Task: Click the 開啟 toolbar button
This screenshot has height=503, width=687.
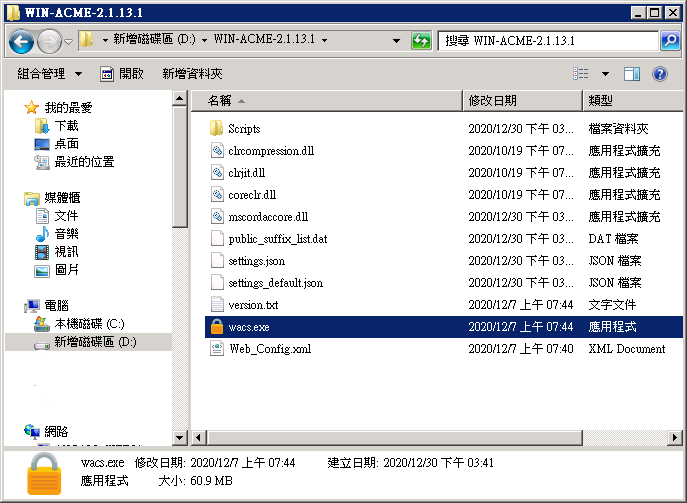Action: coord(122,74)
